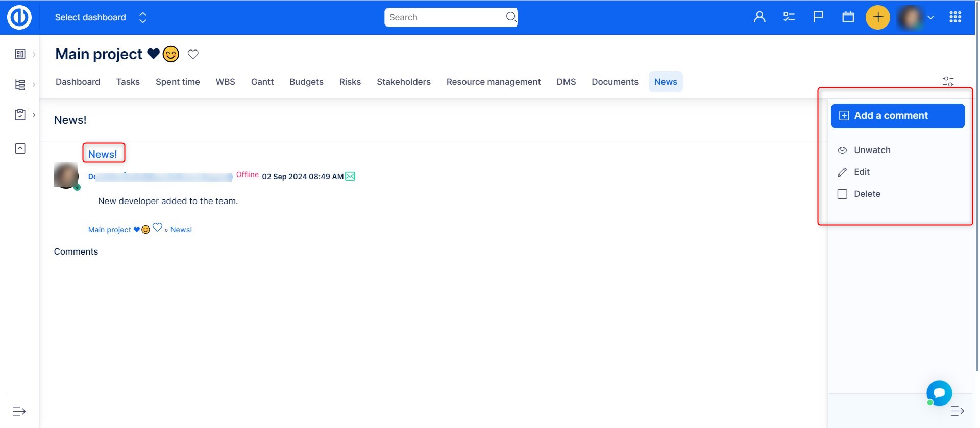This screenshot has width=980, height=428.
Task: Click the page settings sliders icon
Action: [948, 81]
